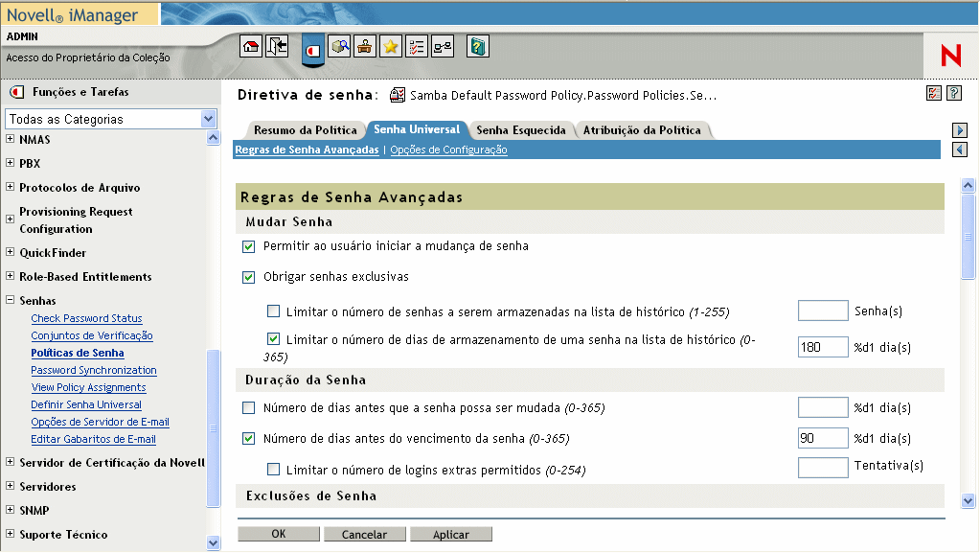Open Opções de Configuração sub-tab
The image size is (980, 553).
pyautogui.click(x=448, y=150)
